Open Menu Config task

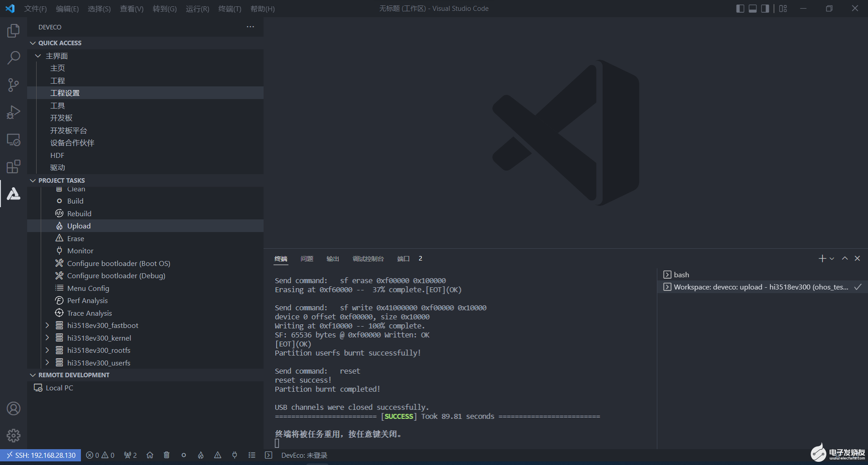click(145, 288)
